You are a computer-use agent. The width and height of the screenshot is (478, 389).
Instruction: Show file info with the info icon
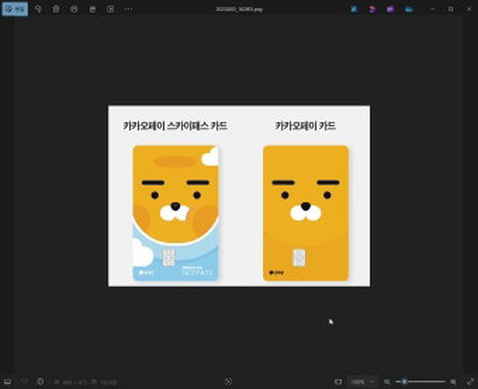(x=40, y=381)
